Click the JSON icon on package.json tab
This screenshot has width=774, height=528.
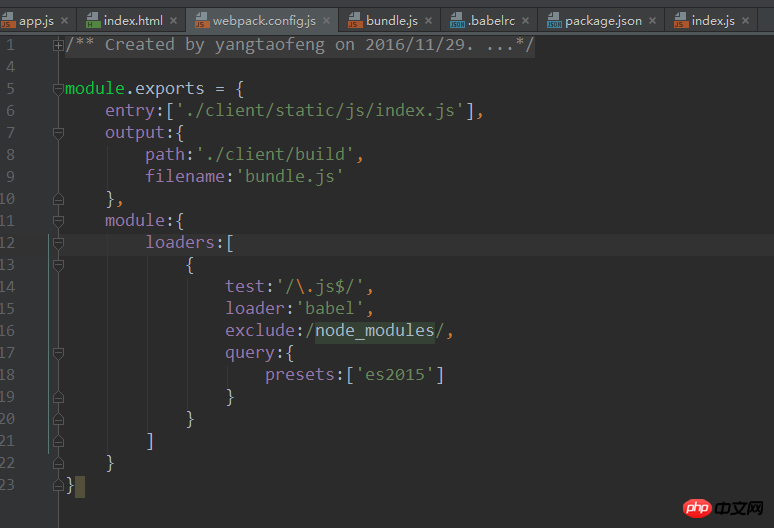click(x=554, y=20)
